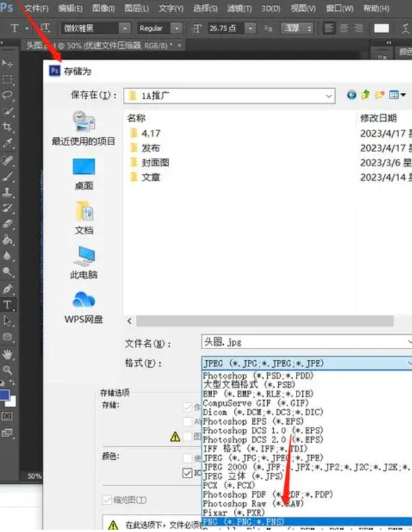Viewport: 412px width, 532px height.
Task: Click right text alignment icon
Action: [x=358, y=28]
